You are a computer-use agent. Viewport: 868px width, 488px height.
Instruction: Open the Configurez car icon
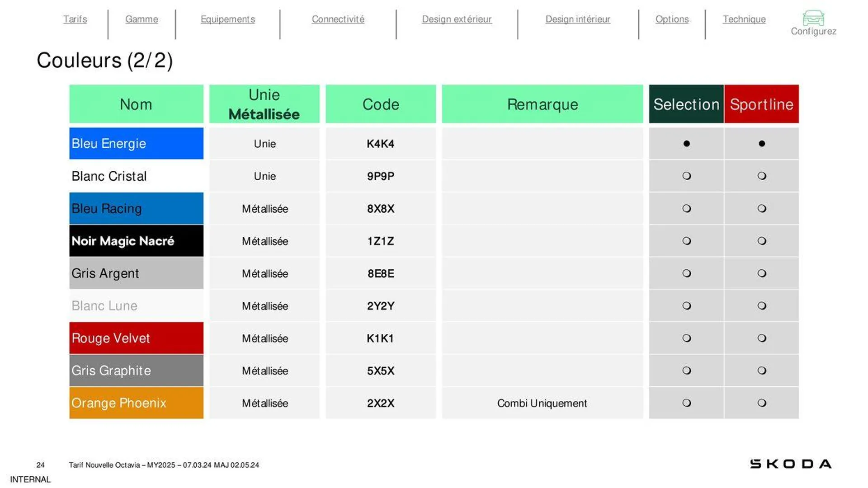(x=813, y=18)
